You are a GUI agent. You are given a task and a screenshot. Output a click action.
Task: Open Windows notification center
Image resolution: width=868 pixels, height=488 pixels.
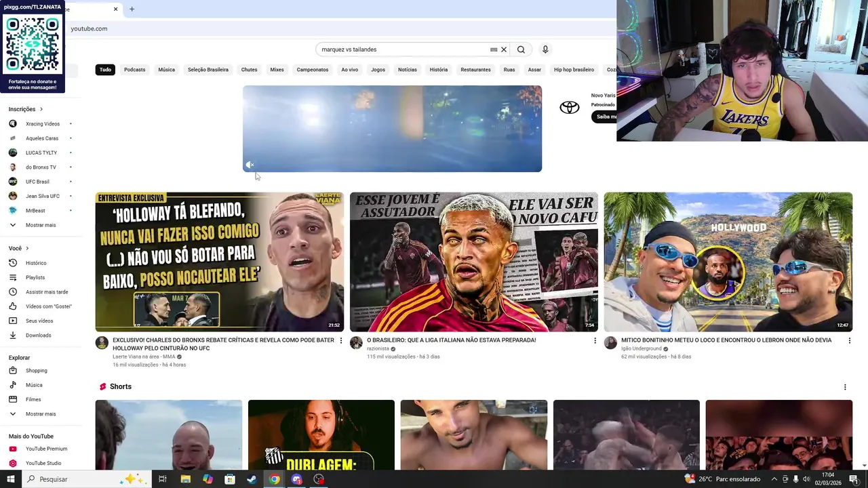(854, 479)
